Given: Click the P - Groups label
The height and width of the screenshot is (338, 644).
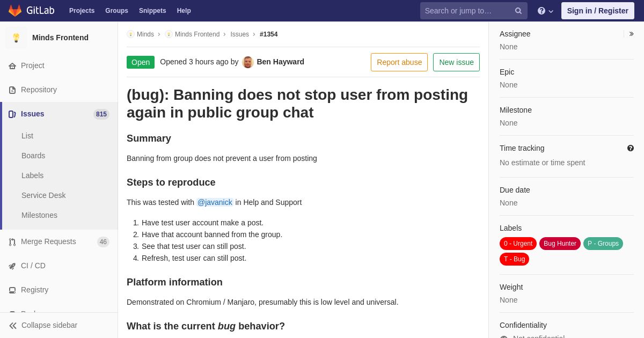Looking at the screenshot, I should 603,244.
